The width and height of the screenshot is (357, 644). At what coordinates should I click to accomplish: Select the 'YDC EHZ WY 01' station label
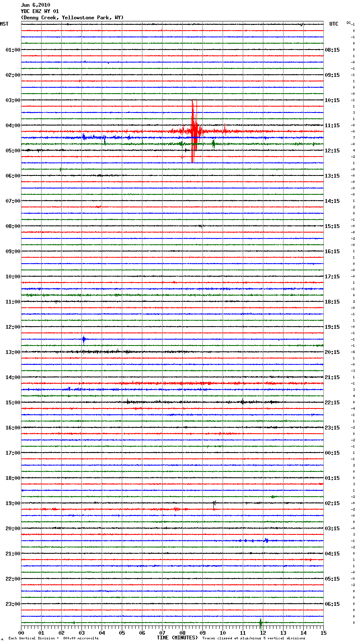40,11
